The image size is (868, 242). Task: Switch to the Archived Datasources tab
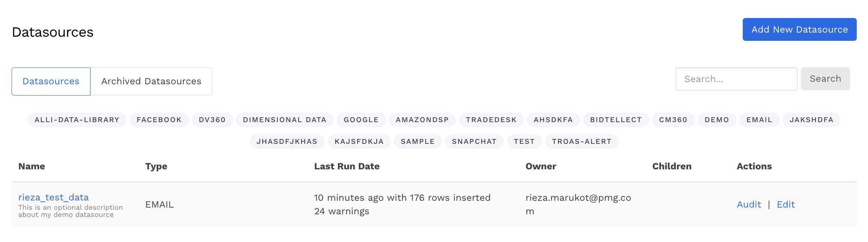pyautogui.click(x=151, y=81)
